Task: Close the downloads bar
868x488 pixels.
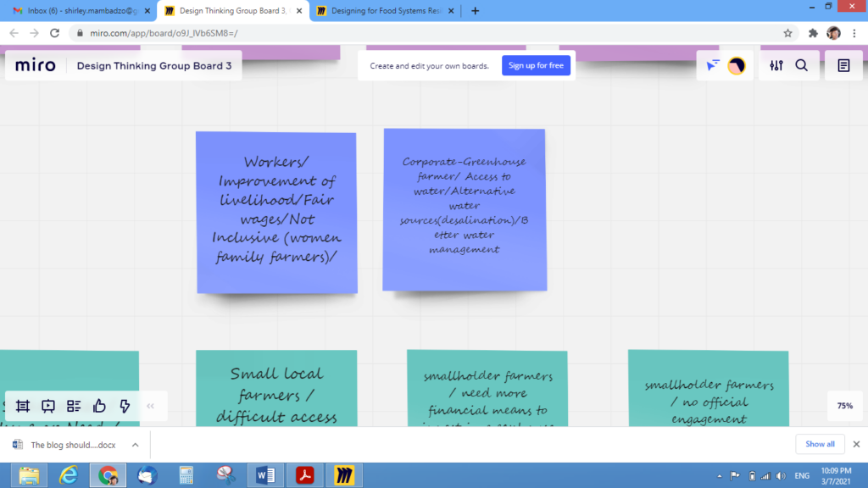Action: [856, 444]
